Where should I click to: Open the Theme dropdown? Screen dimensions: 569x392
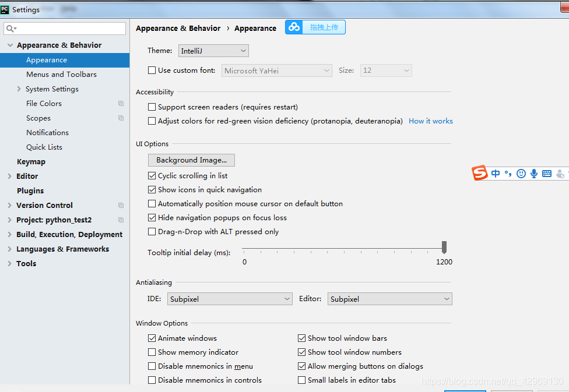(213, 51)
